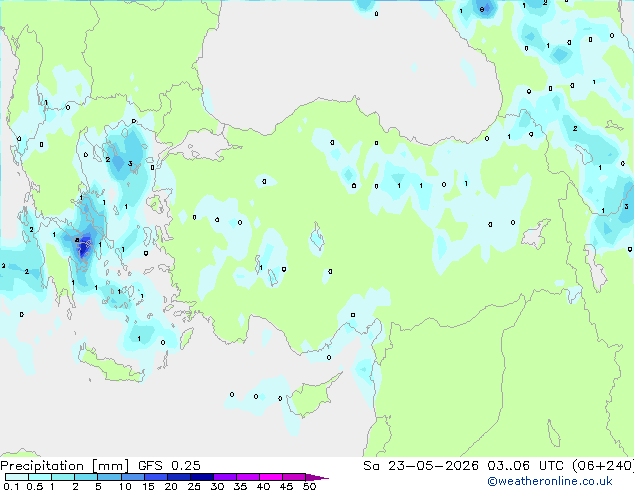Select the 5–10 mm legend swatch
634x490 pixels.
pyautogui.click(x=109, y=477)
